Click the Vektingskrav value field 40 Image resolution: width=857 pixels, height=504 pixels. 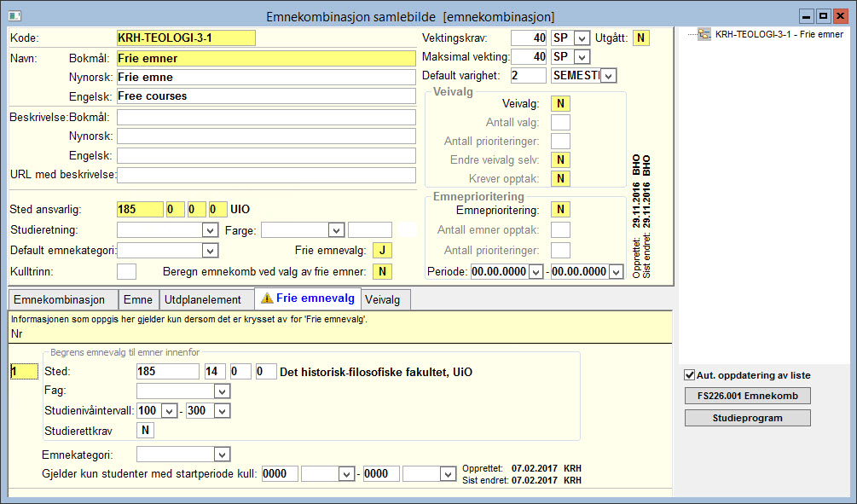coord(529,38)
